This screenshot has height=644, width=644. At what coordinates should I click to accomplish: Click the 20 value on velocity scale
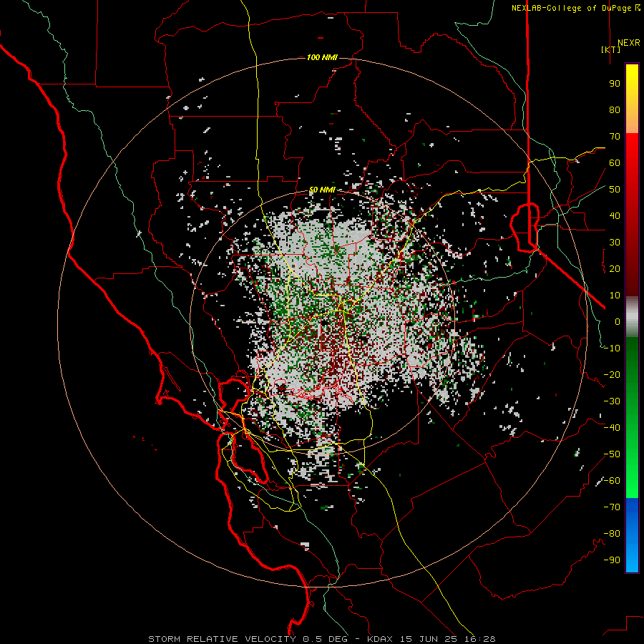(x=615, y=269)
